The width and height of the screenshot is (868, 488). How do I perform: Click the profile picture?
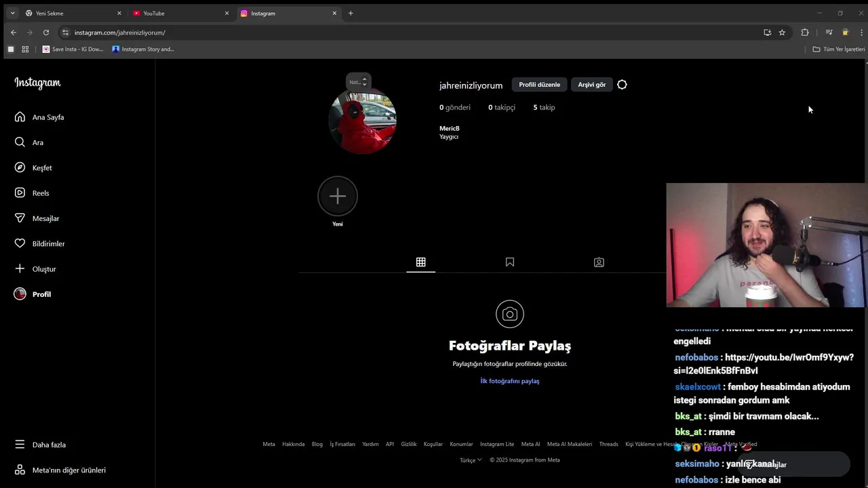pos(362,121)
